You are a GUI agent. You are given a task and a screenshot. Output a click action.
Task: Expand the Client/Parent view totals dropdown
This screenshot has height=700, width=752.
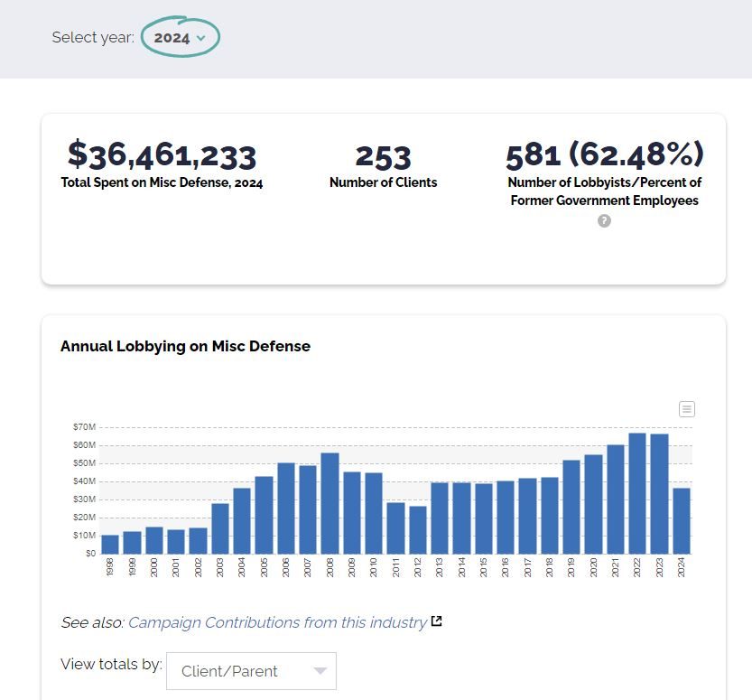(251, 671)
